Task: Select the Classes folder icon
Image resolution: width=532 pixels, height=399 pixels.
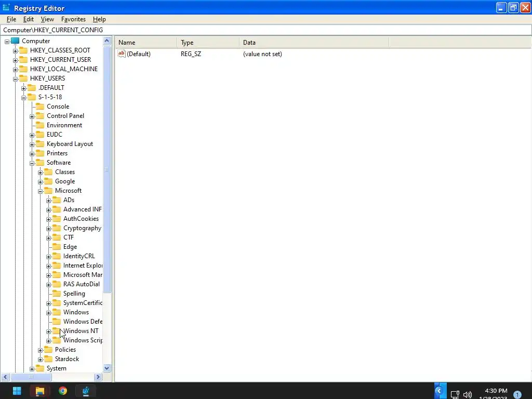Action: [48, 171]
